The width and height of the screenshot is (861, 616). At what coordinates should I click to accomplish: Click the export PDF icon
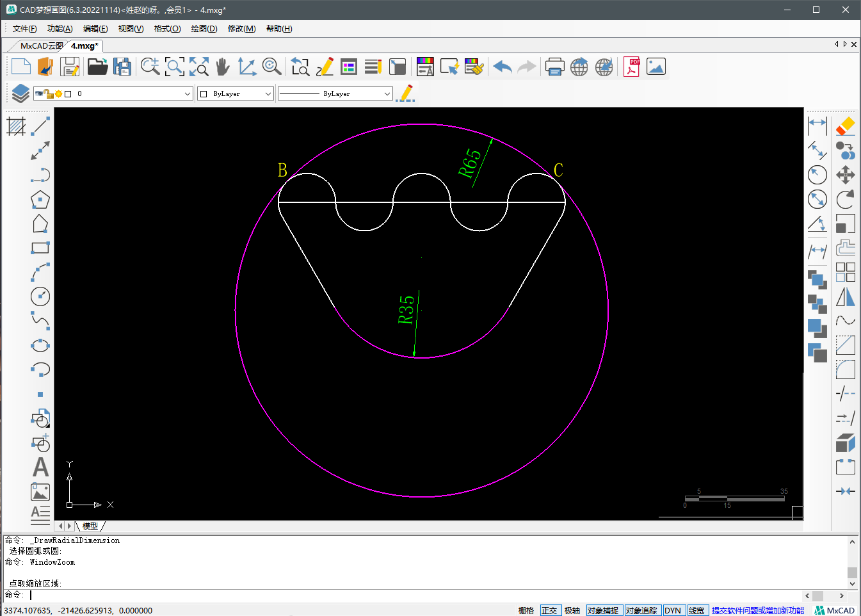[x=631, y=67]
